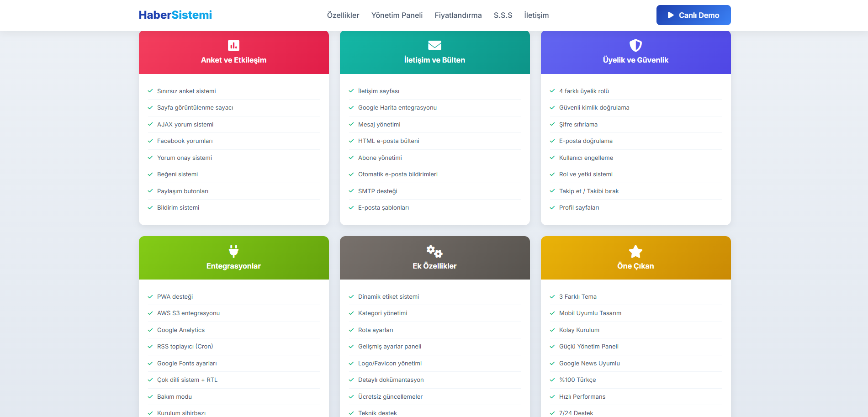Click the play icon in Canlı Demo button
The height and width of the screenshot is (417, 868).
coord(671,15)
